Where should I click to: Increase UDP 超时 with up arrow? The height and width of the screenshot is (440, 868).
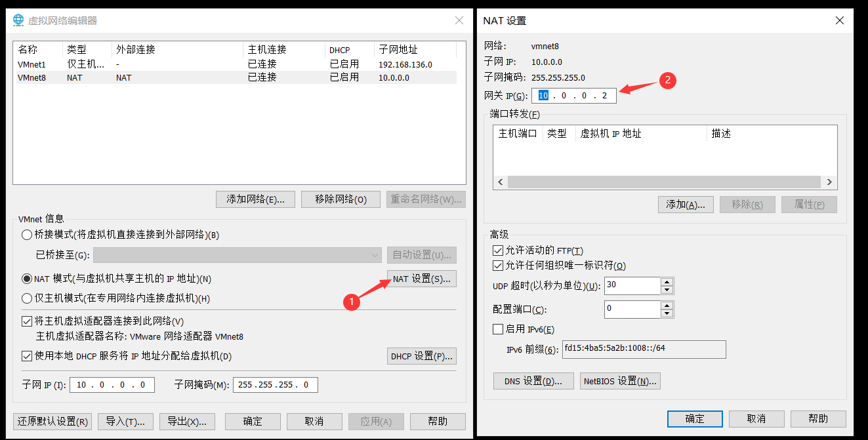[x=667, y=282]
